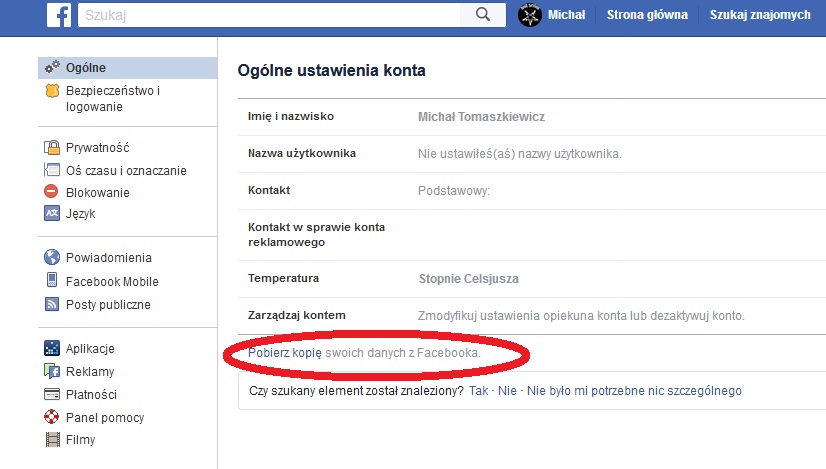Click the Bezpieczeństwo shield badge icon
The width and height of the screenshot is (826, 469).
tap(52, 91)
